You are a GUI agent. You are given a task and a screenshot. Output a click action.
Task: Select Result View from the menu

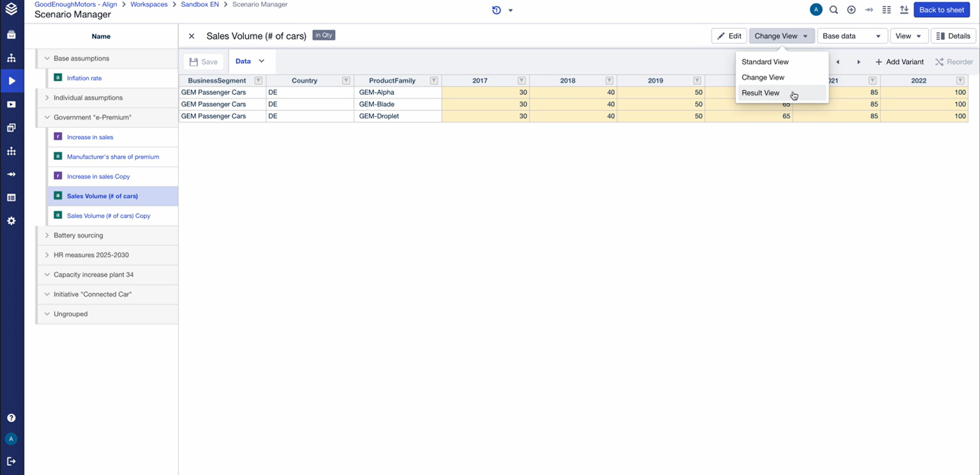pos(760,93)
